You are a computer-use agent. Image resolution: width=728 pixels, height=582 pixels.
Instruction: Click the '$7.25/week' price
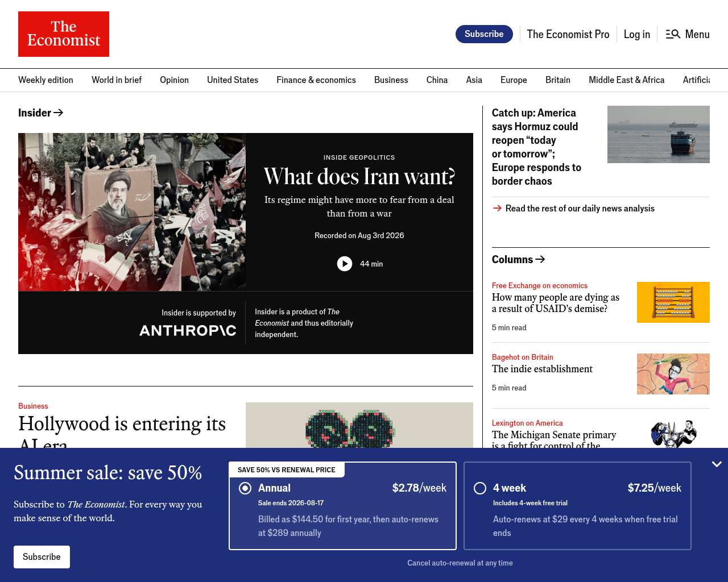coord(655,488)
